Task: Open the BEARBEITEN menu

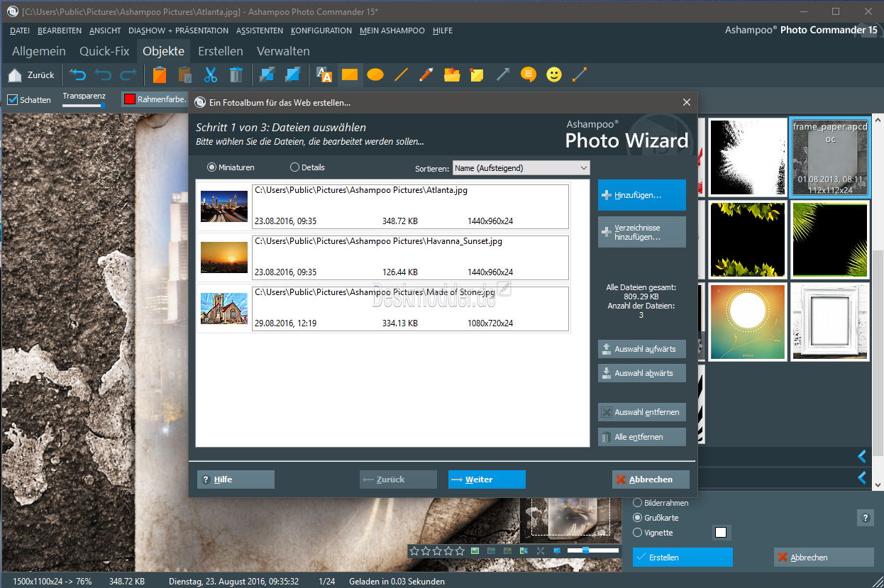Action: pos(60,30)
